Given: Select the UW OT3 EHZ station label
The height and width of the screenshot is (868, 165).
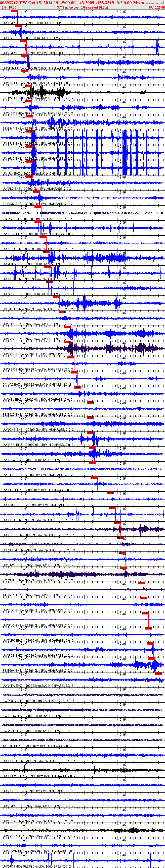Looking at the screenshot, I should pos(37,325).
